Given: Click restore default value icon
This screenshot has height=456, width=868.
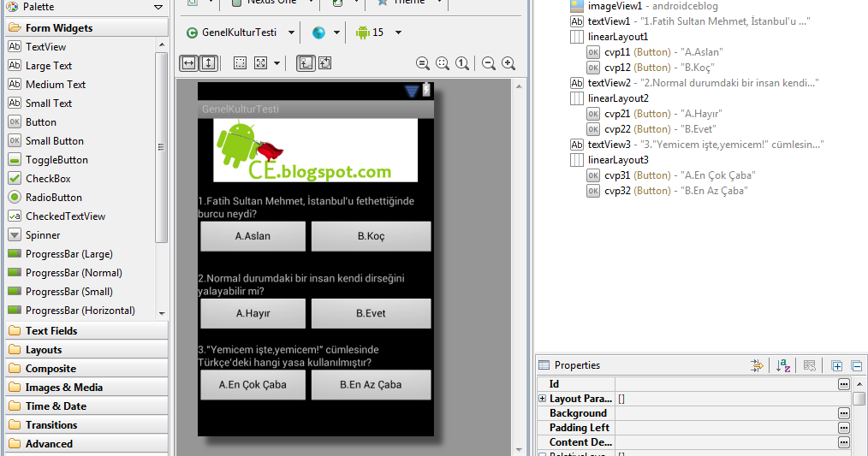Looking at the screenshot, I should coord(809,365).
